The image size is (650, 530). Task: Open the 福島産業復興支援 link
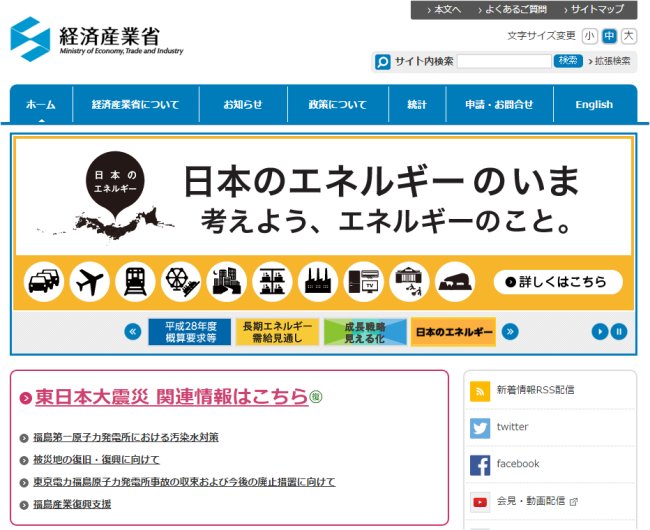point(71,504)
